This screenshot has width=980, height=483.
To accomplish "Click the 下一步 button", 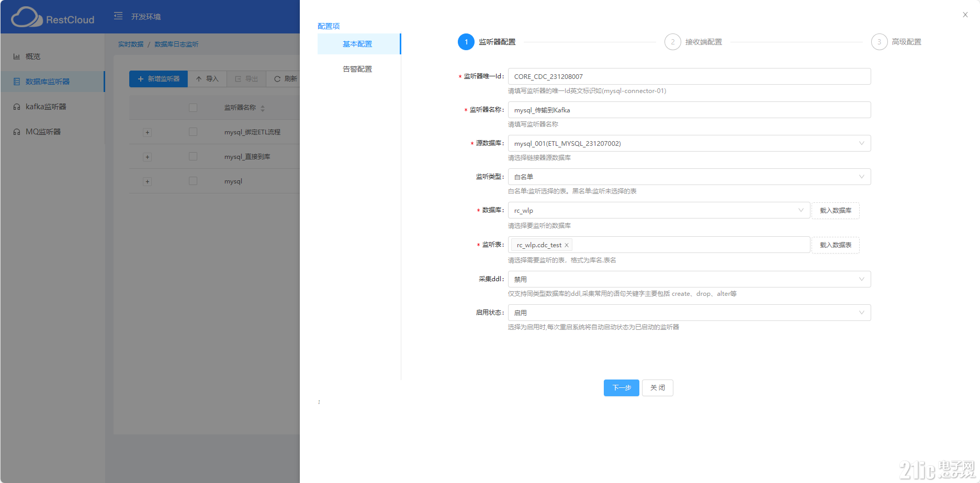I will click(621, 388).
